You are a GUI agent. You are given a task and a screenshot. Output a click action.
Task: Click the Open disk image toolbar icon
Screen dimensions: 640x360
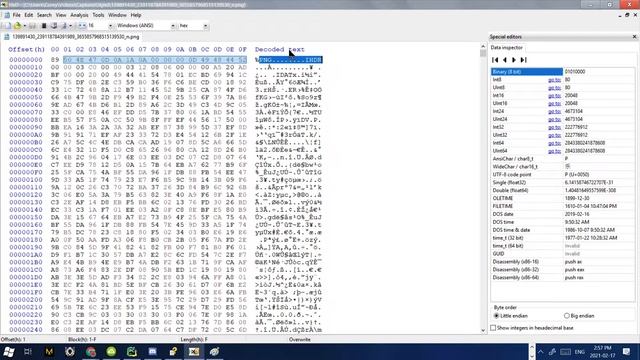pos(64,26)
